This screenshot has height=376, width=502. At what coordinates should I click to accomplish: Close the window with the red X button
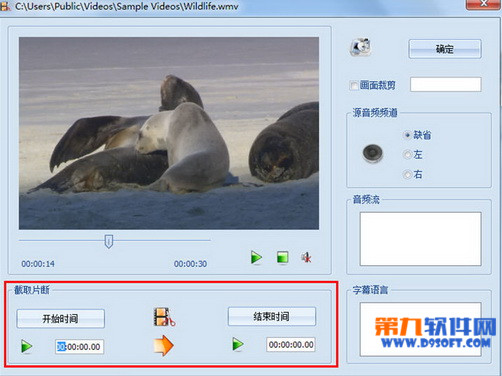pos(483,4)
